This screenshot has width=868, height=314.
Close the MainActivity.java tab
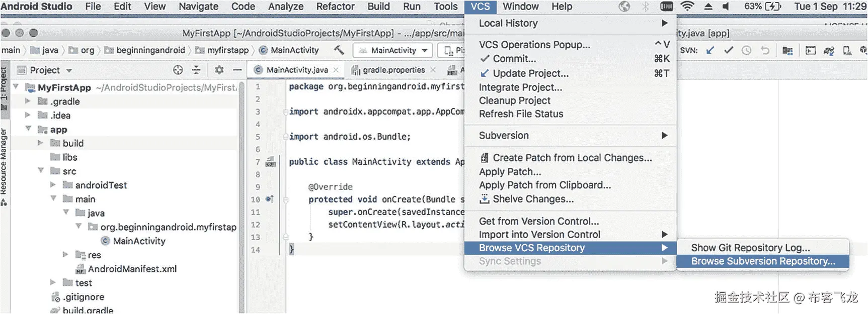pos(336,70)
